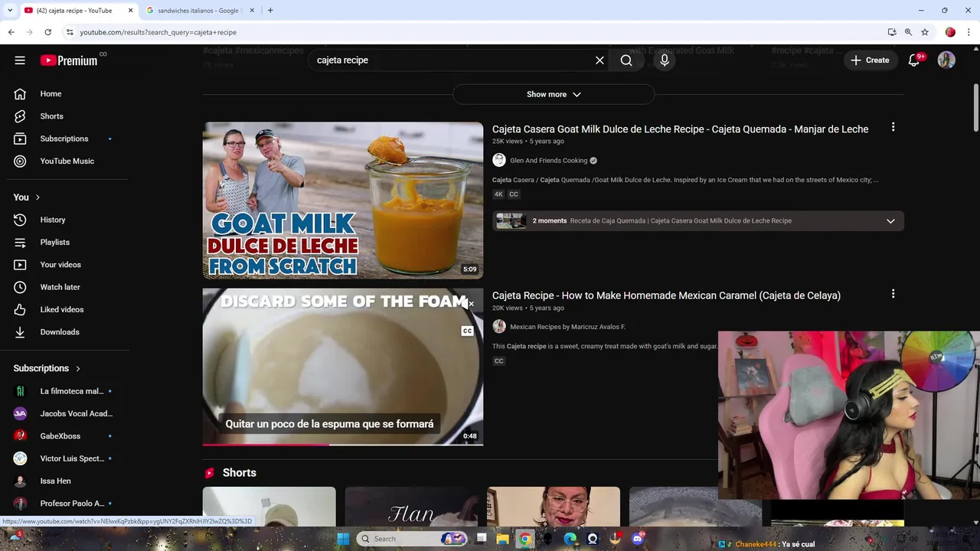Clear the search box with the X
The height and width of the screenshot is (551, 980).
tap(599, 60)
